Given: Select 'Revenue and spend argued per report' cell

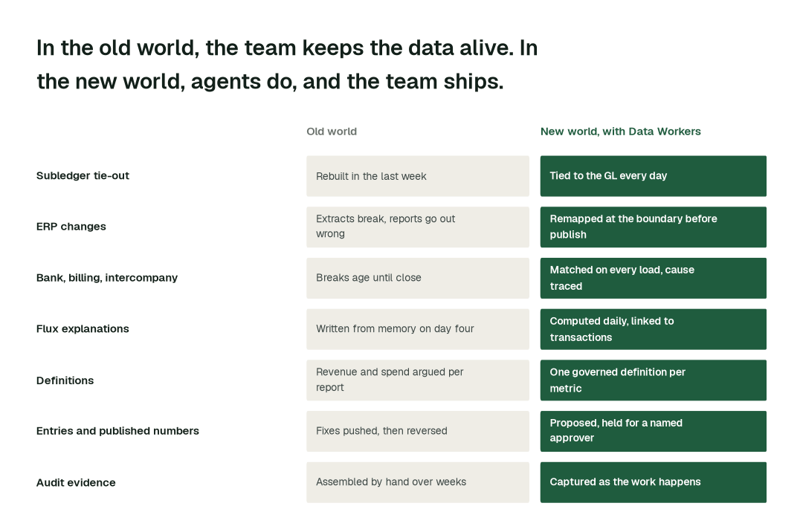Looking at the screenshot, I should coord(417,380).
